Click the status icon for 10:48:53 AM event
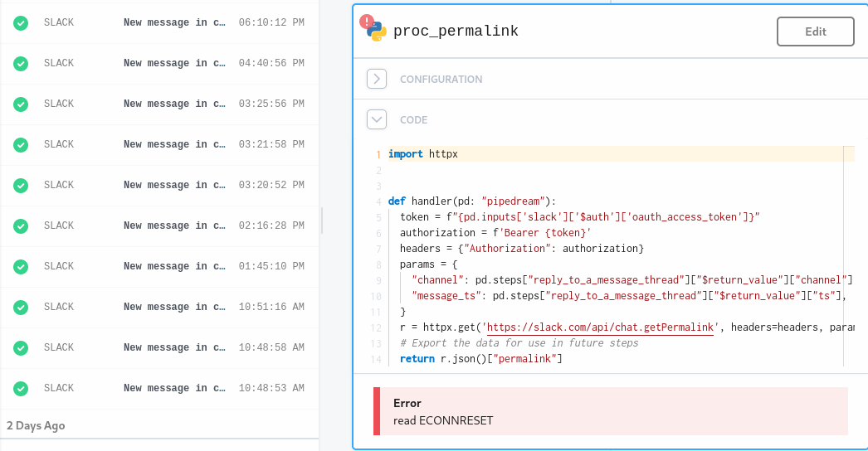 21,389
